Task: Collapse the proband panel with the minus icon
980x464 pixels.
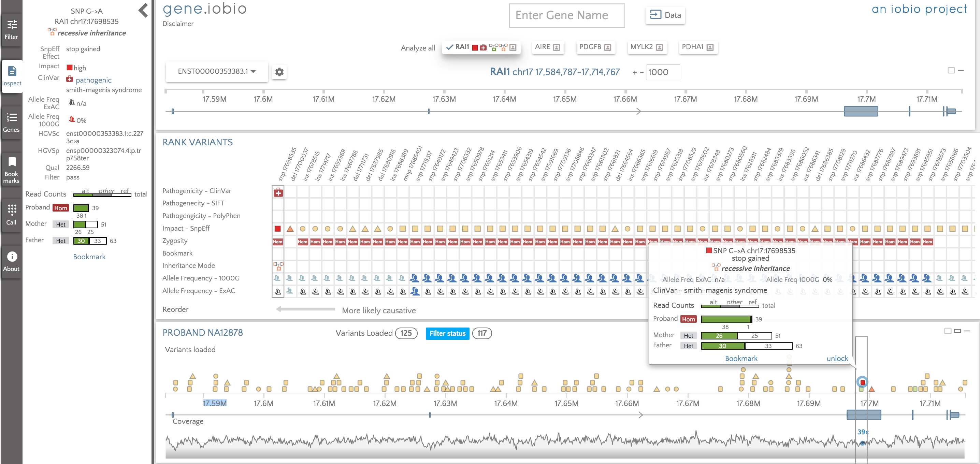Action: point(967,331)
